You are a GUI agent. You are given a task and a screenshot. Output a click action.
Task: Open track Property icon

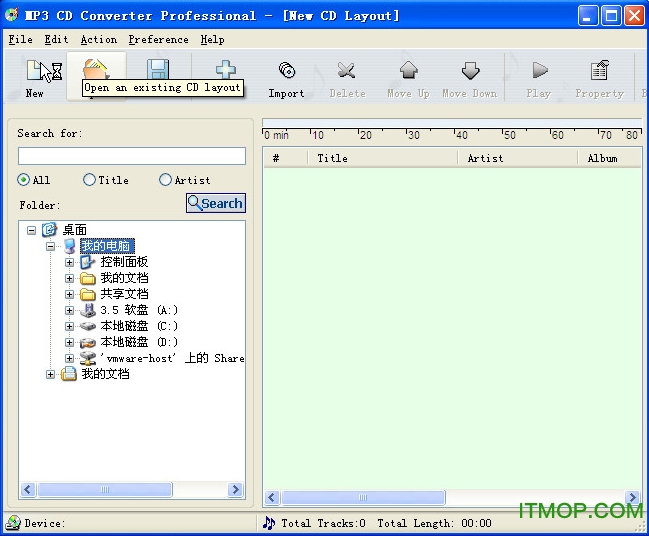600,70
